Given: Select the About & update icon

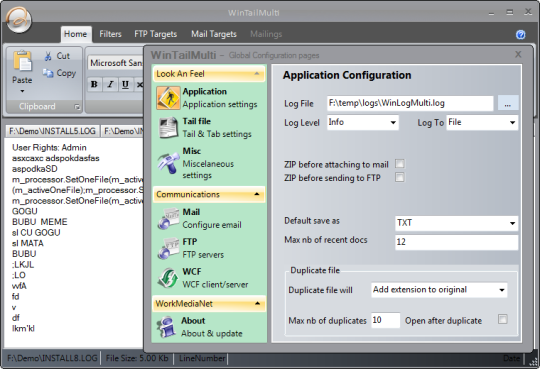Looking at the screenshot, I should pos(167,327).
